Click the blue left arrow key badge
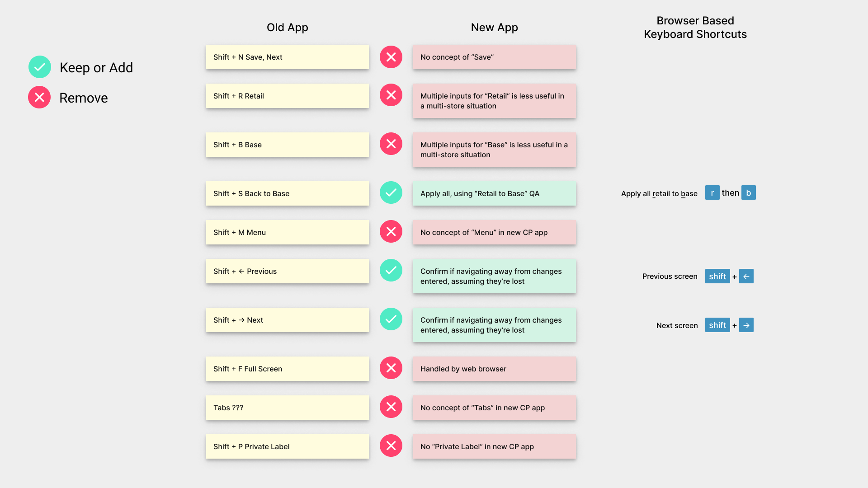The width and height of the screenshot is (868, 488). (x=746, y=277)
